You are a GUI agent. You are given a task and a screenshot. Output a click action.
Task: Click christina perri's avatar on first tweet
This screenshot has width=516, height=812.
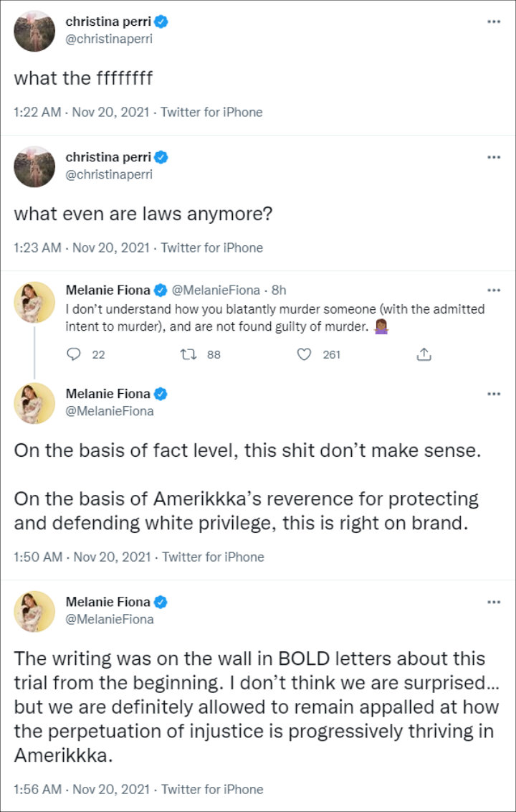point(34,31)
